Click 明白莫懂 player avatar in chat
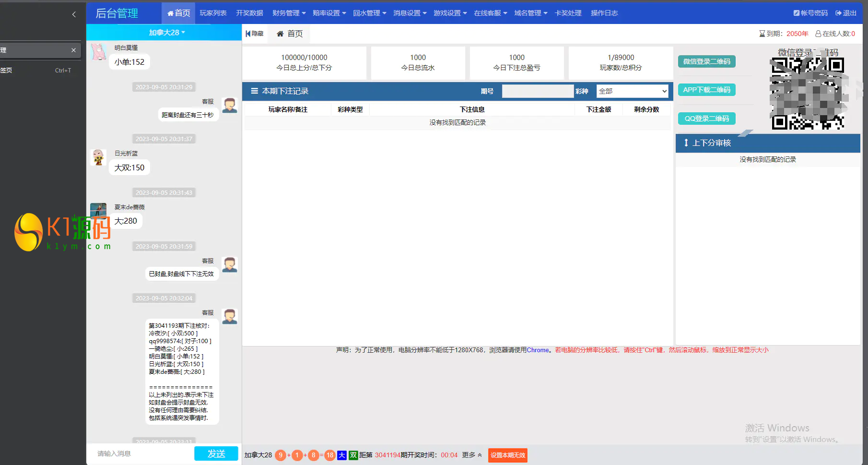Viewport: 868px width, 465px height. point(98,52)
